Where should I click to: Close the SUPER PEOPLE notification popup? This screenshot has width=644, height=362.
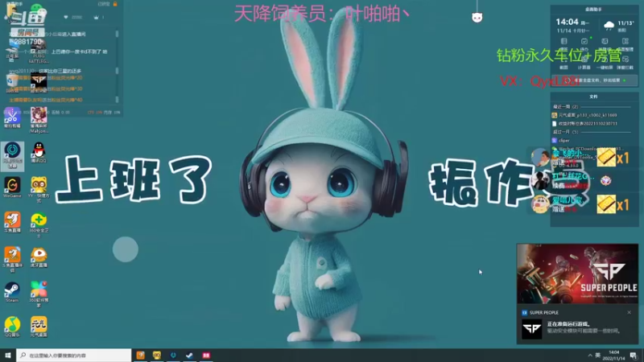pyautogui.click(x=629, y=312)
